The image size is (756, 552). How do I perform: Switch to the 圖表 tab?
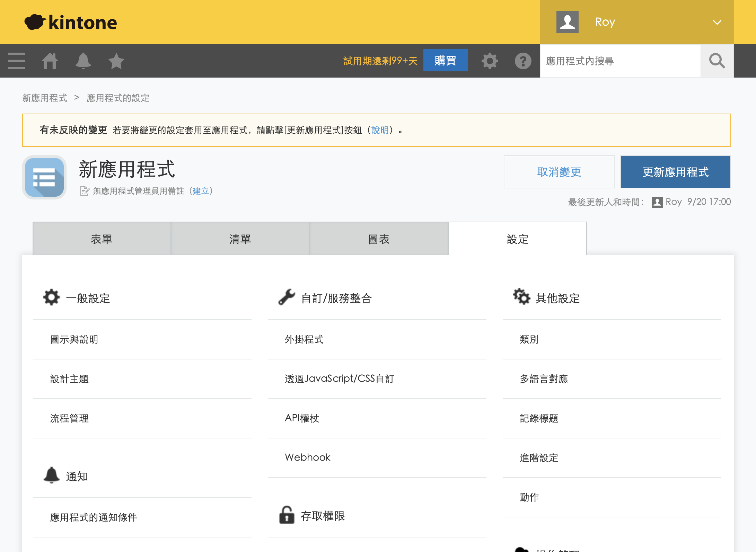(379, 239)
